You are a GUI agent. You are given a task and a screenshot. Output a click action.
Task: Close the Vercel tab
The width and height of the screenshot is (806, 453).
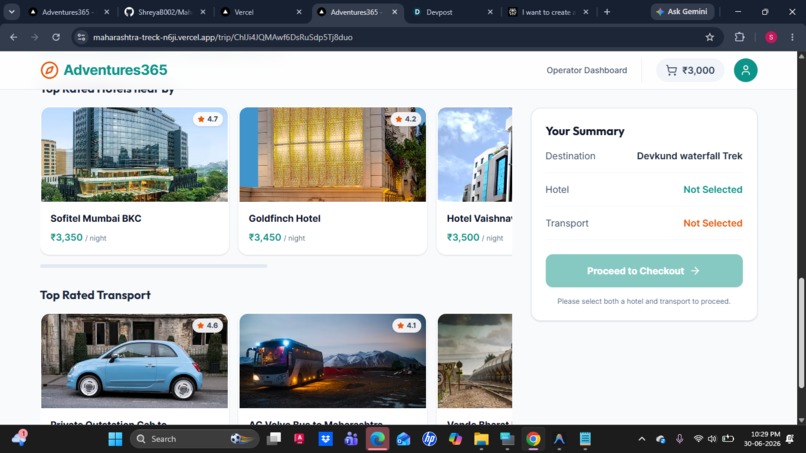[299, 12]
